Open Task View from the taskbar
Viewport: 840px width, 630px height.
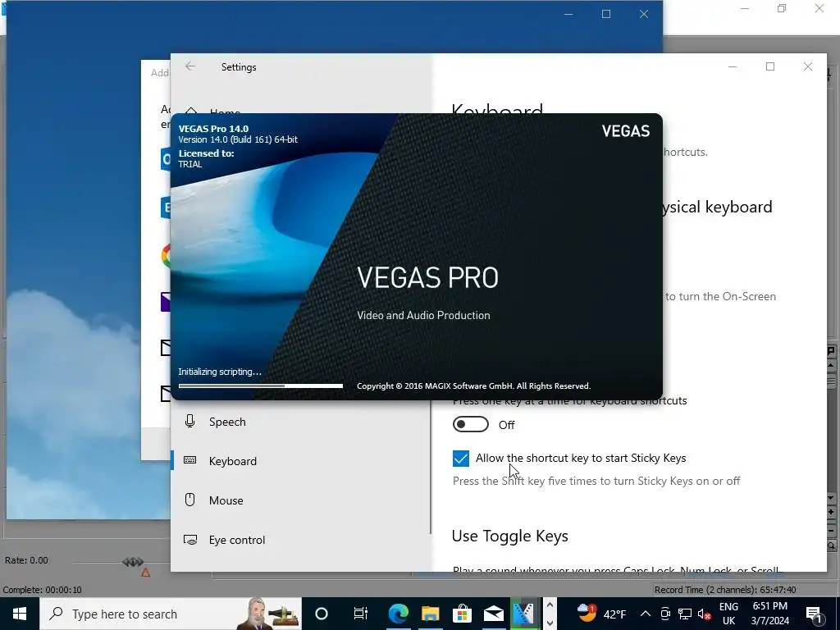point(361,614)
